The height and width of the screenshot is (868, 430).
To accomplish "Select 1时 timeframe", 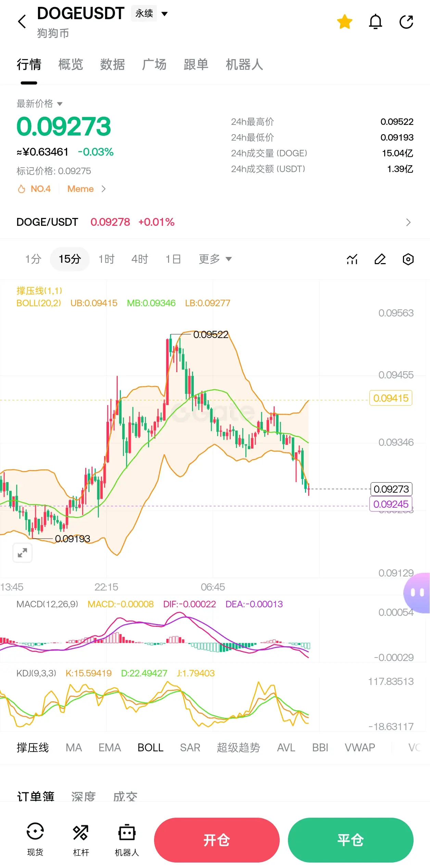I will click(106, 259).
